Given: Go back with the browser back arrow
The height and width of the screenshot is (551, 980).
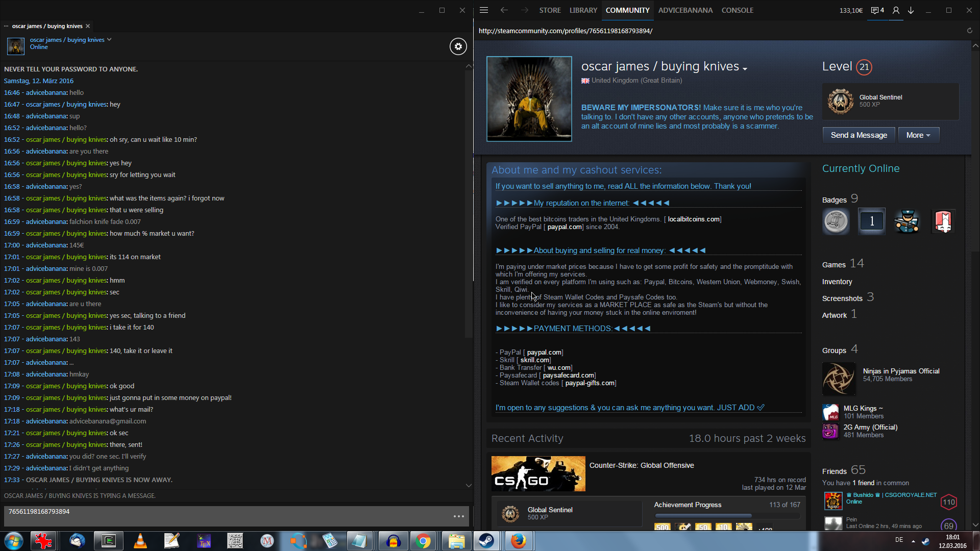Looking at the screenshot, I should point(504,10).
